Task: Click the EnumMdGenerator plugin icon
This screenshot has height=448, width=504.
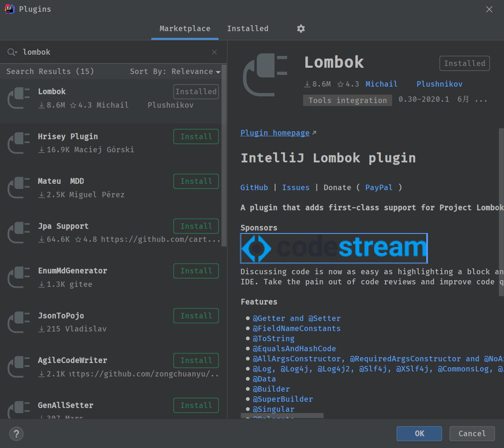Action: [19, 277]
